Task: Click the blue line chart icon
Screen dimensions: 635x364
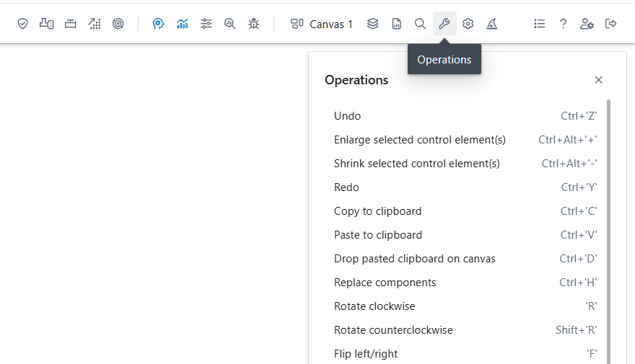Action: tap(183, 24)
